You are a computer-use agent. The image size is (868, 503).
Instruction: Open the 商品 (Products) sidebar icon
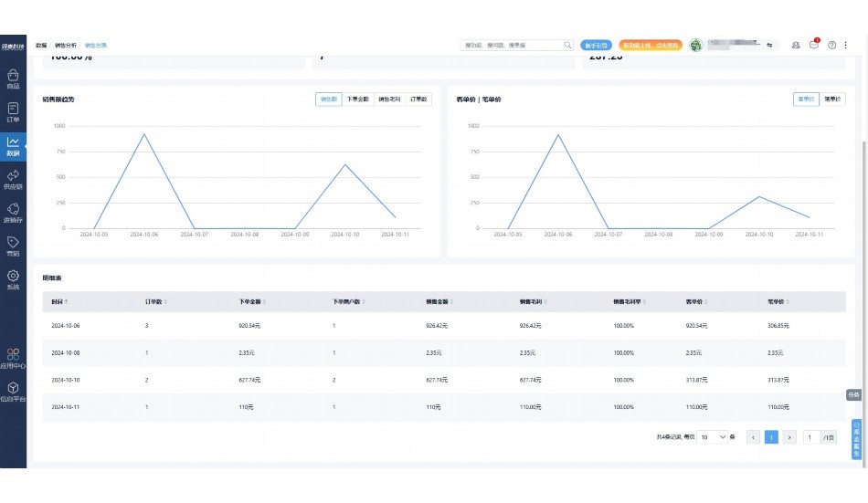(x=13, y=79)
